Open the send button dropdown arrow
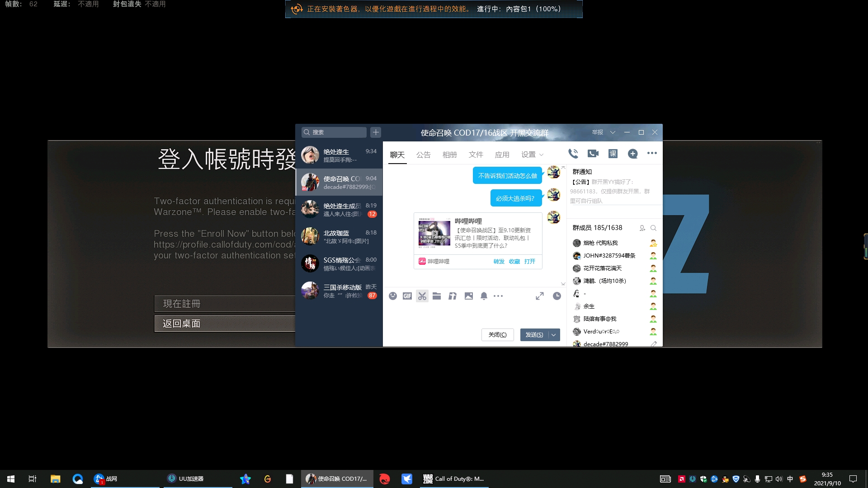Screen dimensions: 868x488 (554, 335)
